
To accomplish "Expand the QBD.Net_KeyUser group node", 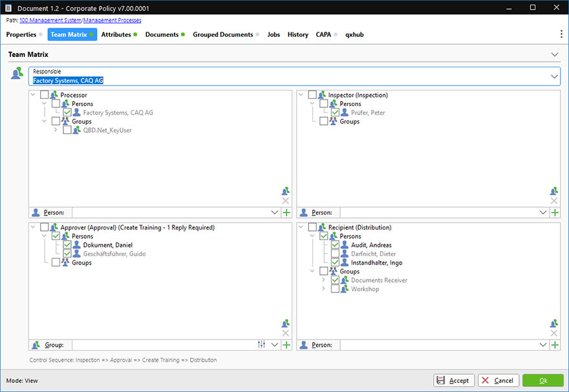I will (55, 129).
